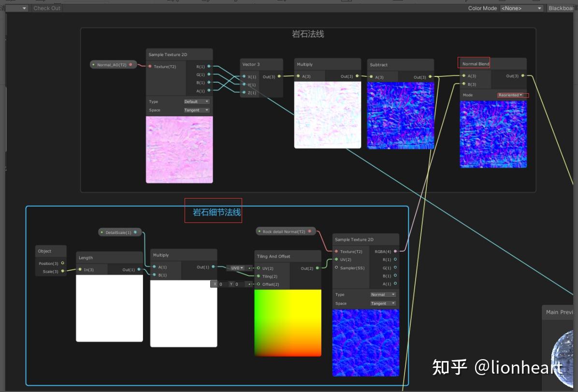This screenshot has height=392, width=578.
Task: Click the UV(2) port on Tiling And Offset
Action: tap(259, 268)
